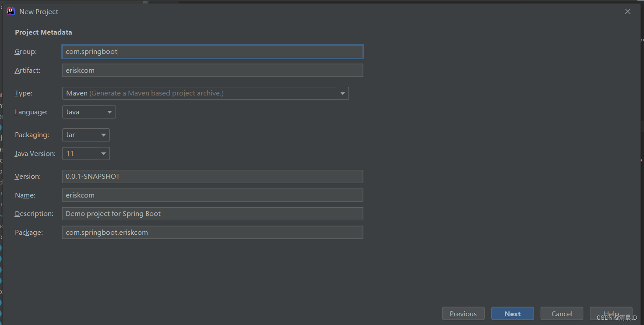Click the IntelliJ IDEA icon in the title bar
This screenshot has height=325, width=644.
point(11,11)
